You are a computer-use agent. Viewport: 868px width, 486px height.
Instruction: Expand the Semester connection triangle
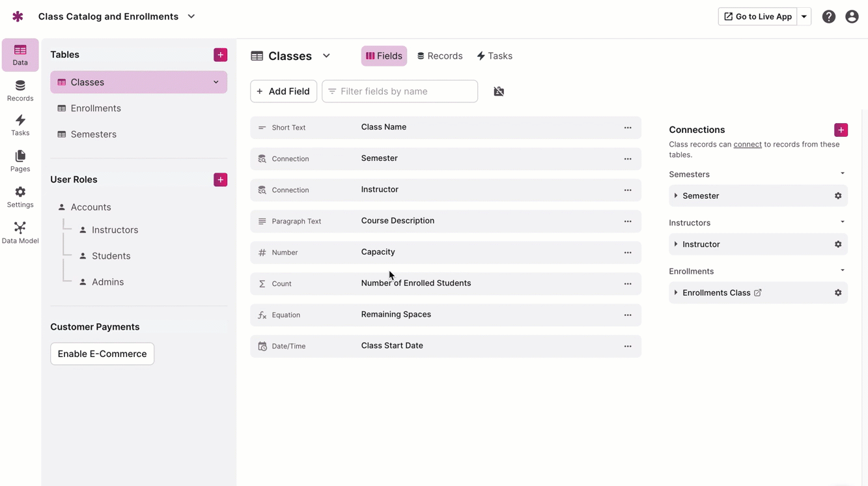[x=676, y=196]
